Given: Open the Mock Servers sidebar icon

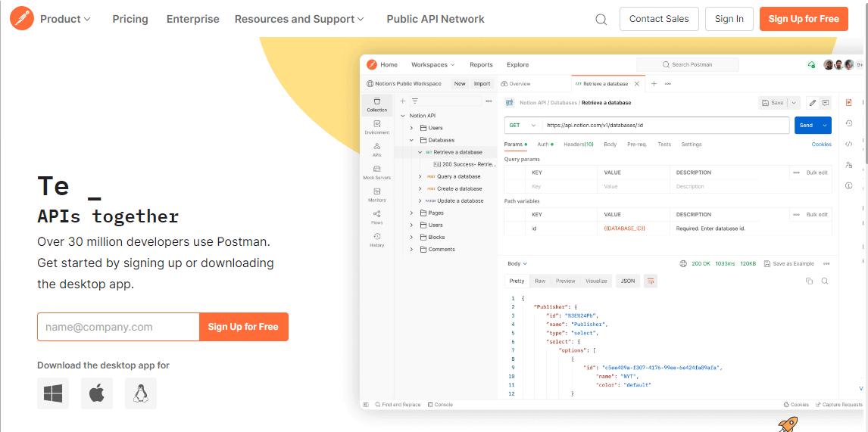Looking at the screenshot, I should point(377,172).
